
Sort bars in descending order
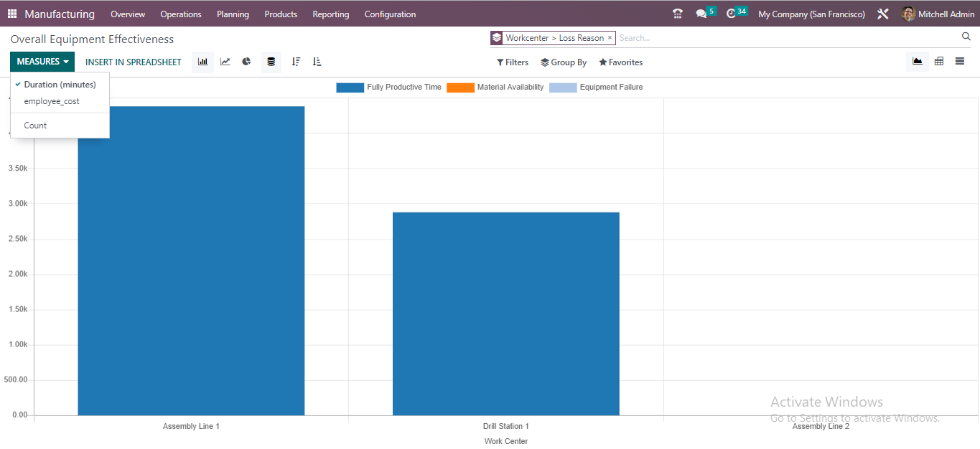coord(296,62)
